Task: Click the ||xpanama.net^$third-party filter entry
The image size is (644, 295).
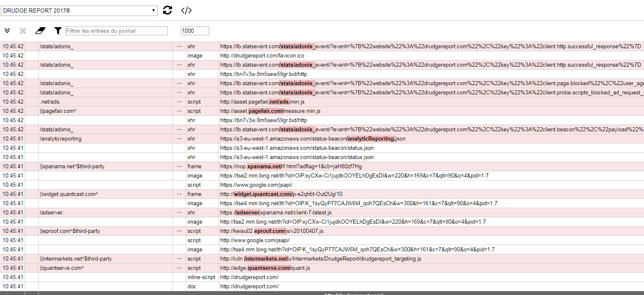Action: point(72,166)
